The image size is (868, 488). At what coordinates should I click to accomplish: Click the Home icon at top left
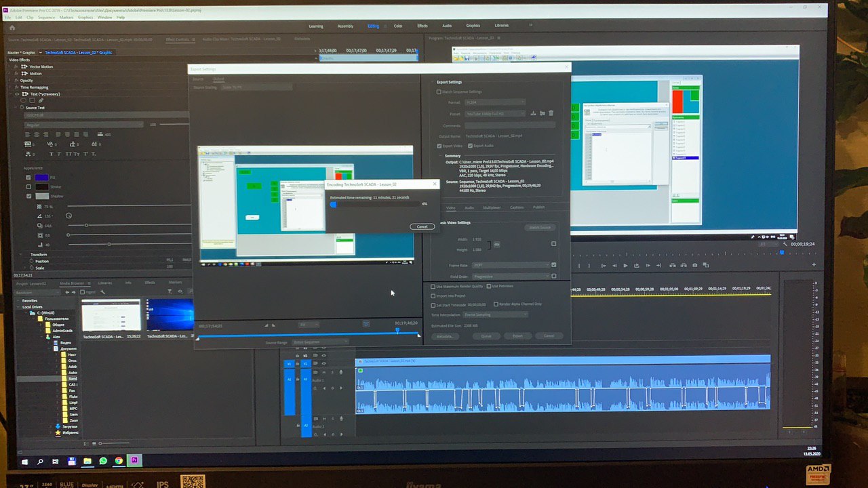[12, 28]
